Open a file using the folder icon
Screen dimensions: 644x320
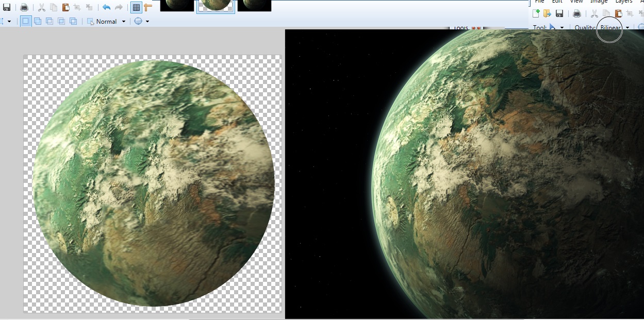pyautogui.click(x=547, y=13)
